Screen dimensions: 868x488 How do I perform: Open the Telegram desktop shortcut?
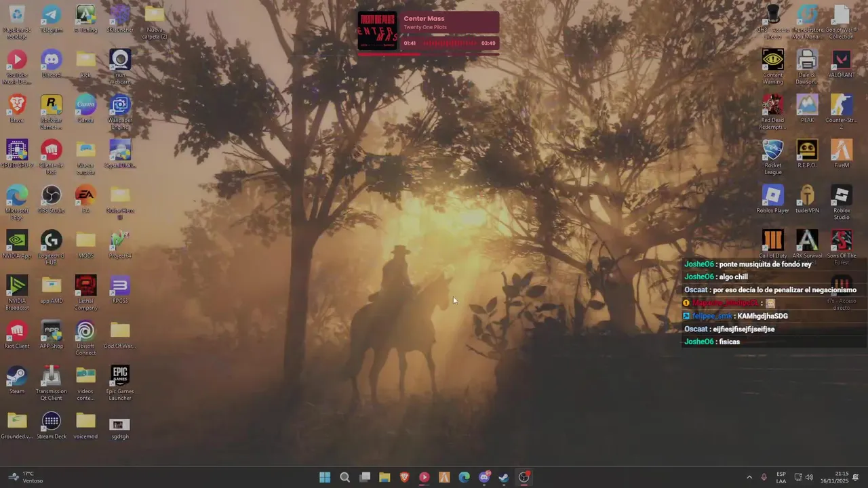pos(51,19)
